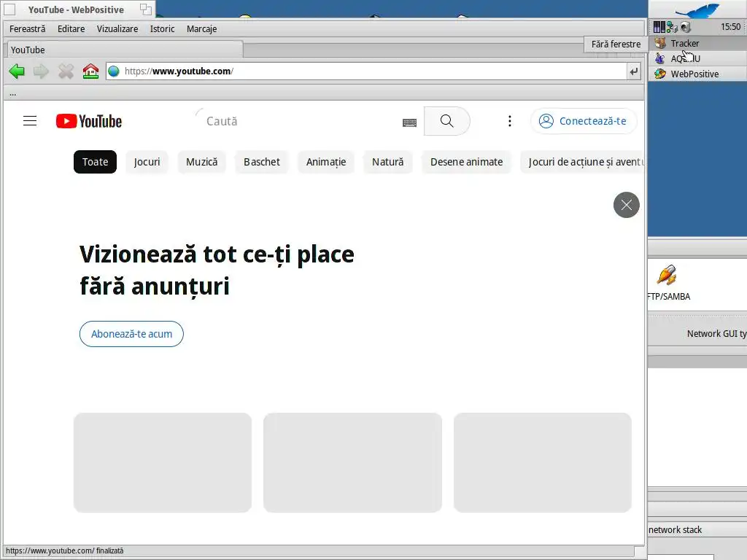Select the Baschet filter chip
The height and width of the screenshot is (560, 747).
[x=262, y=162]
